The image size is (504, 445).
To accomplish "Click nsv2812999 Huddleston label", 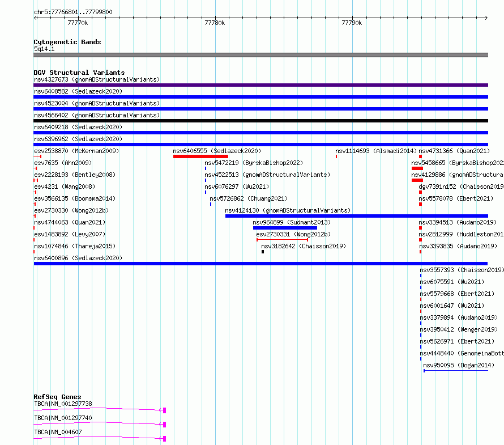I will [462, 234].
